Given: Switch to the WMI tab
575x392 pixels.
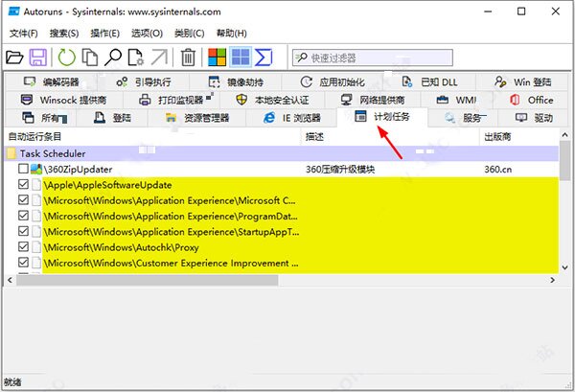Looking at the screenshot, I should (456, 100).
